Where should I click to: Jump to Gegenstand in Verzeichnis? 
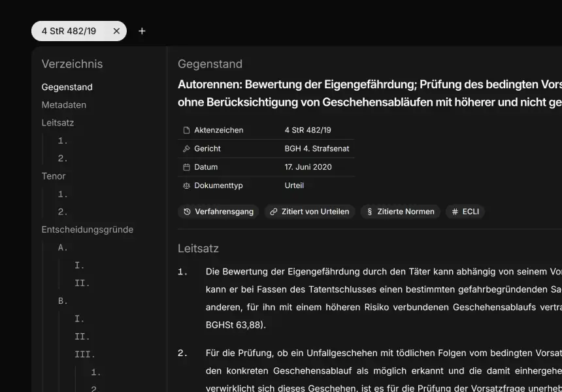coord(67,87)
